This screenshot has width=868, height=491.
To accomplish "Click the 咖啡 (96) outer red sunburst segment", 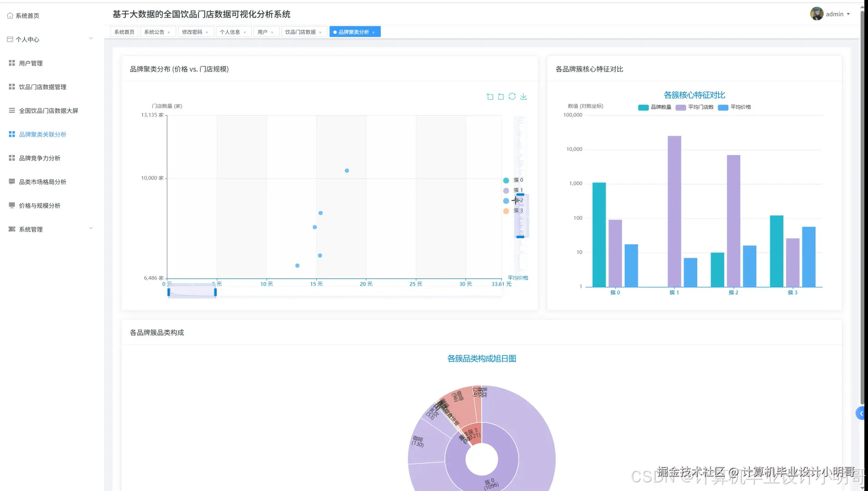I will [x=459, y=402].
